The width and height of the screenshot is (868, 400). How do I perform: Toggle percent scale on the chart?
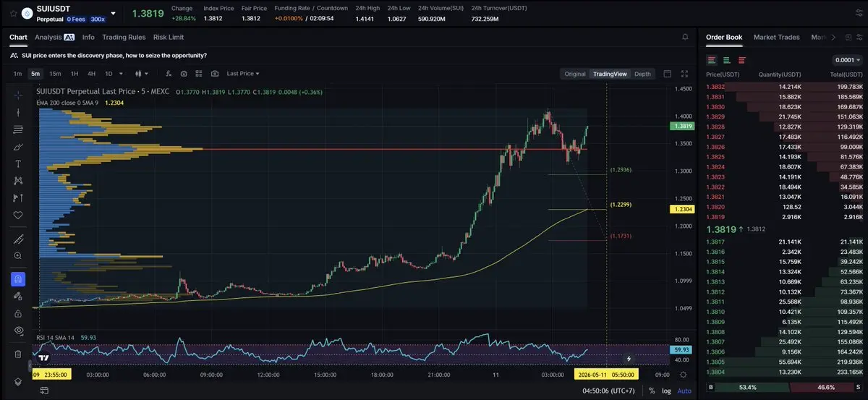click(652, 391)
